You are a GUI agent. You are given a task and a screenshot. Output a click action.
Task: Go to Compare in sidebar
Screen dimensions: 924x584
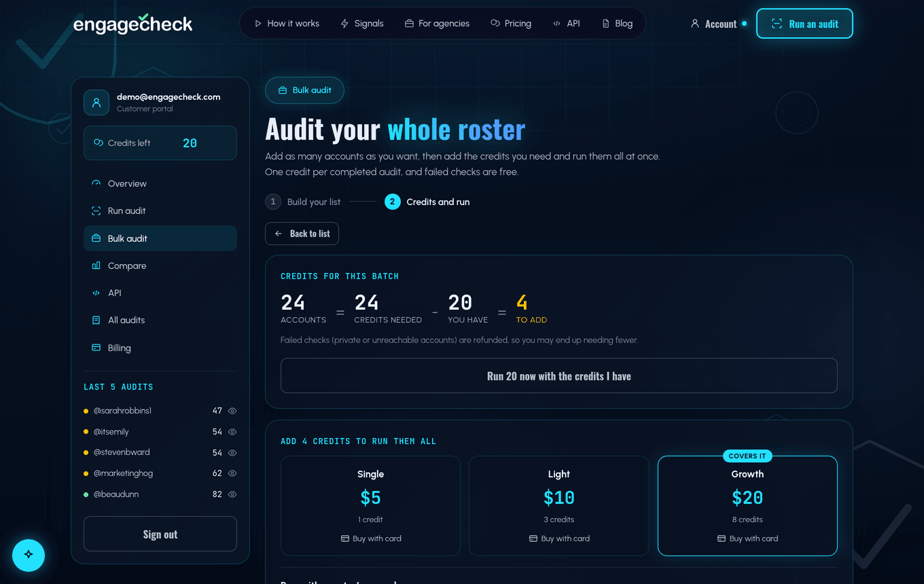pos(160,266)
